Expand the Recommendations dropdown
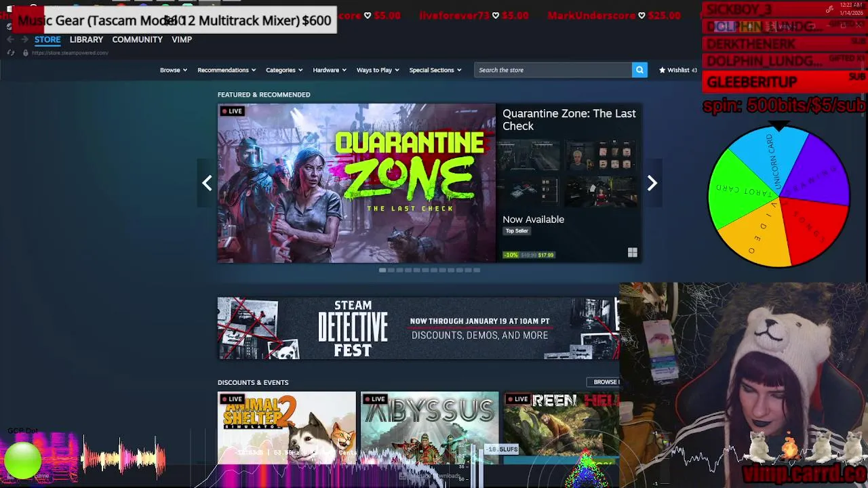868x488 pixels. coord(226,70)
